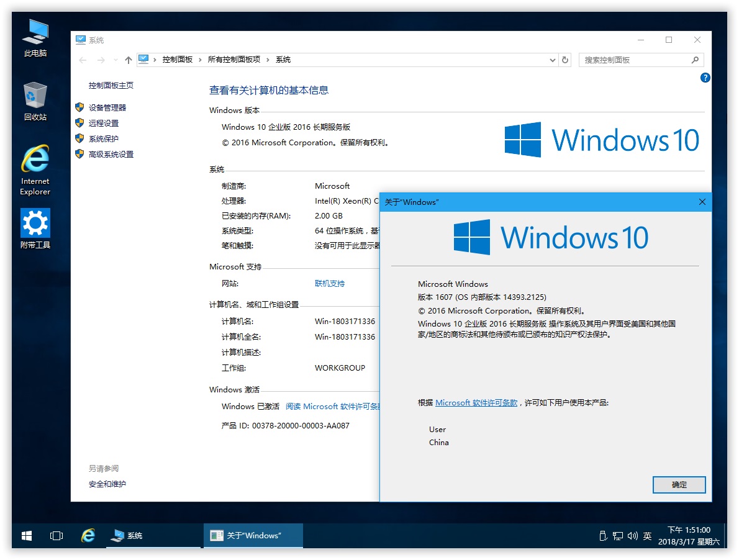The height and width of the screenshot is (560, 739).
Task: Open 安全和维护 under 另请参阅
Action: (x=107, y=484)
